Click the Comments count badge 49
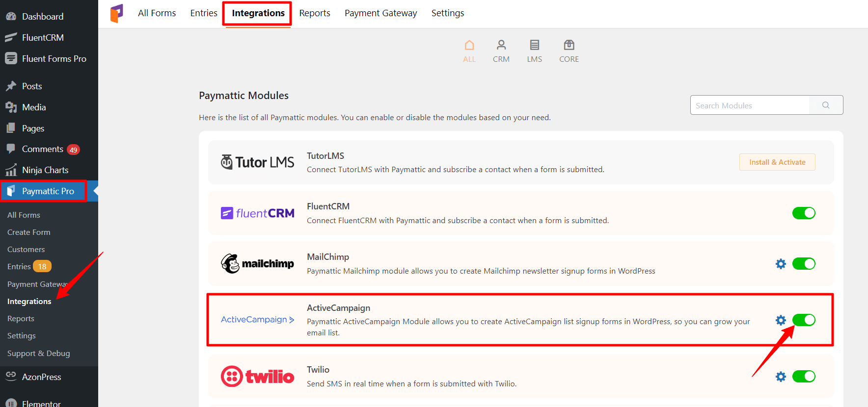868x407 pixels. 74,150
